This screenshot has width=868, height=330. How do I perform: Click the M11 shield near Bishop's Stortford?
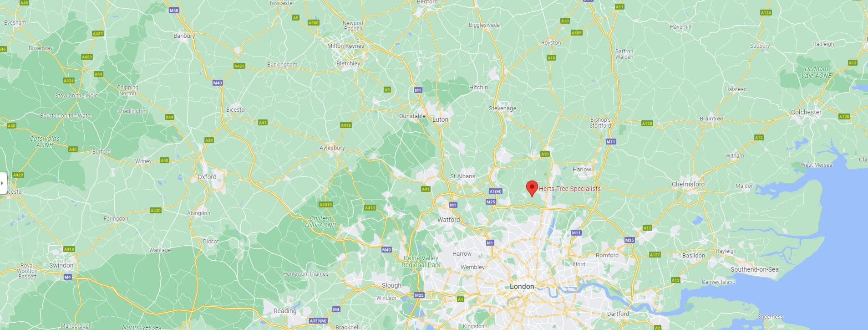[611, 142]
